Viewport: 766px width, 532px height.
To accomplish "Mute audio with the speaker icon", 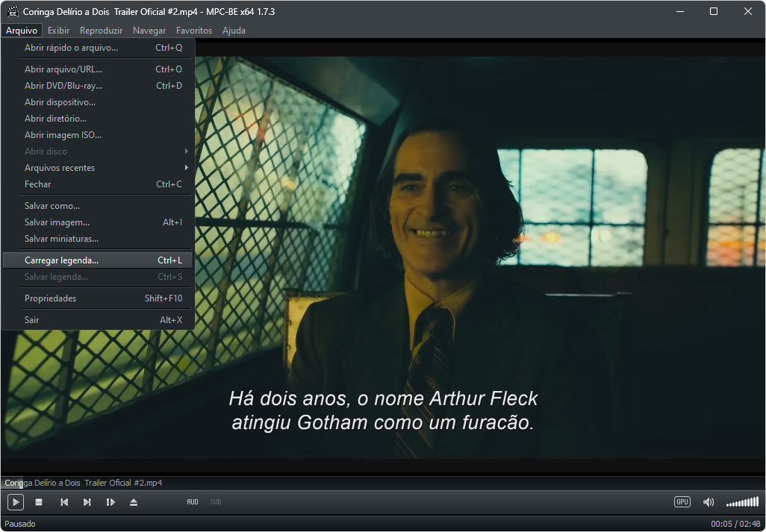I will pos(708,502).
